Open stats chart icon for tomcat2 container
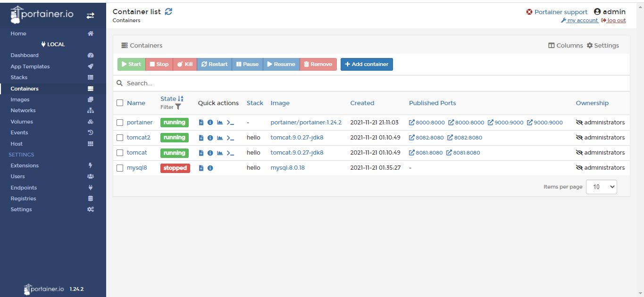This screenshot has height=297, width=644. tap(220, 138)
